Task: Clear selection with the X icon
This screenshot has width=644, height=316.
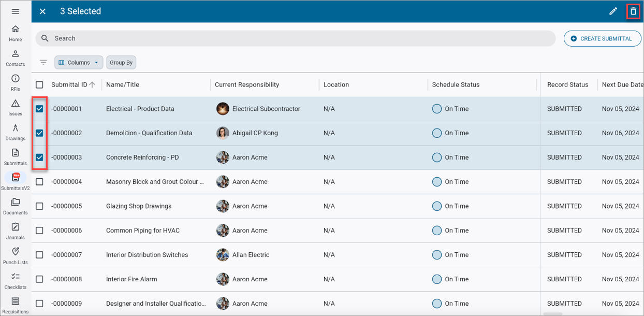Action: click(43, 11)
